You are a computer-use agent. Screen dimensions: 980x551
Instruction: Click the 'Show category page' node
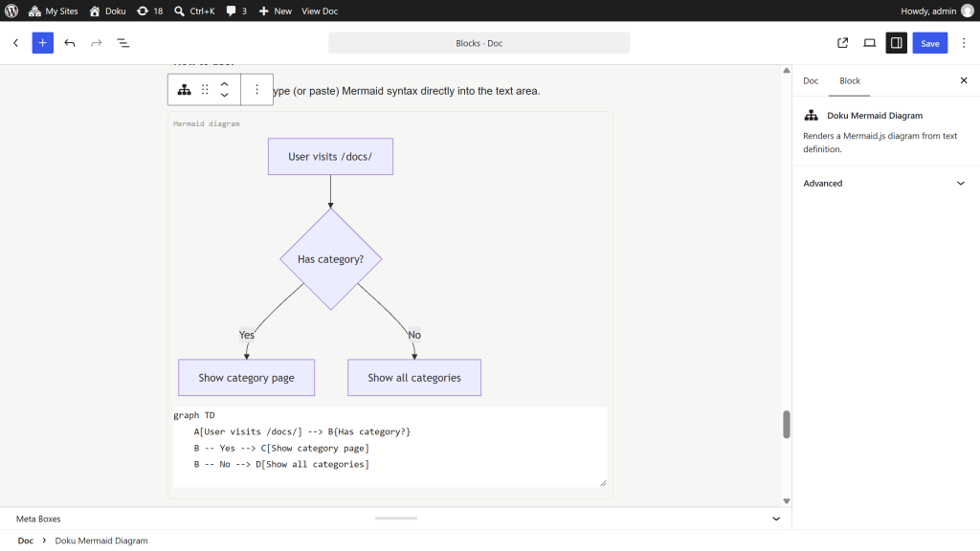(x=246, y=377)
